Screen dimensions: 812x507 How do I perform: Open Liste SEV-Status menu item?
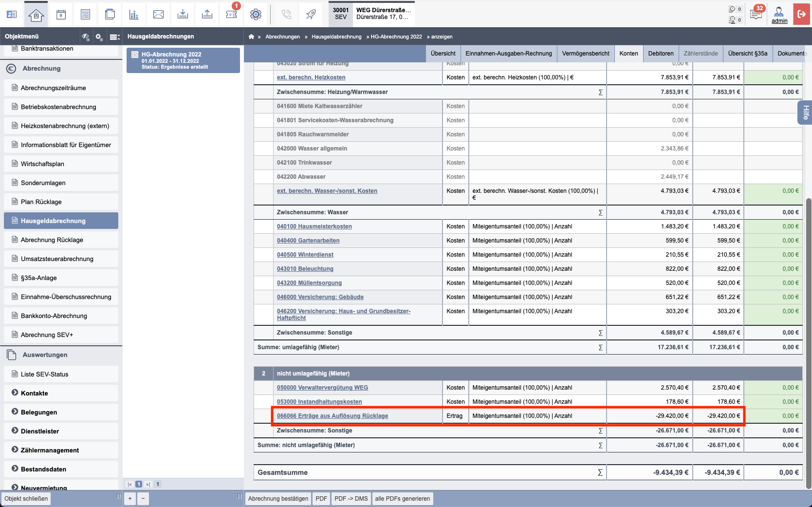coord(61,374)
